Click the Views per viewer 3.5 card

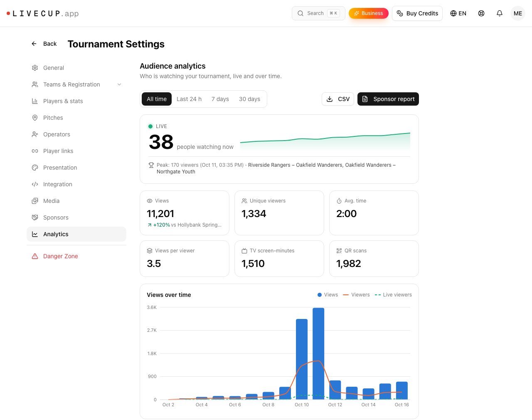[x=185, y=259]
